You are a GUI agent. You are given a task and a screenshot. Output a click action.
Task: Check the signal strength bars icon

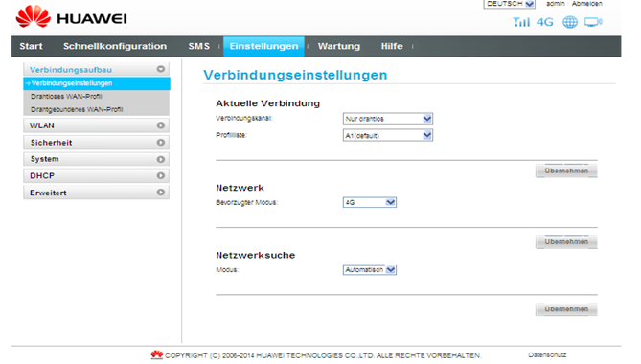pos(521,22)
